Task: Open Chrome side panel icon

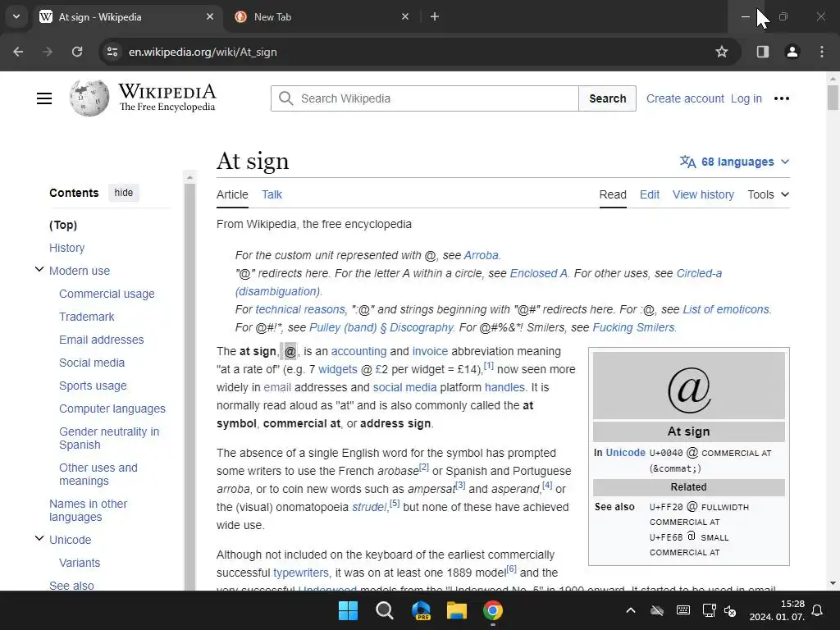Action: [762, 52]
